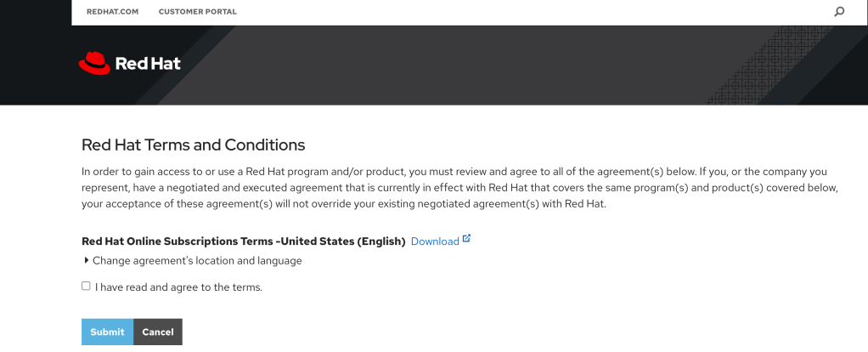Go to REDHAT.COM in the top navigation

(112, 12)
